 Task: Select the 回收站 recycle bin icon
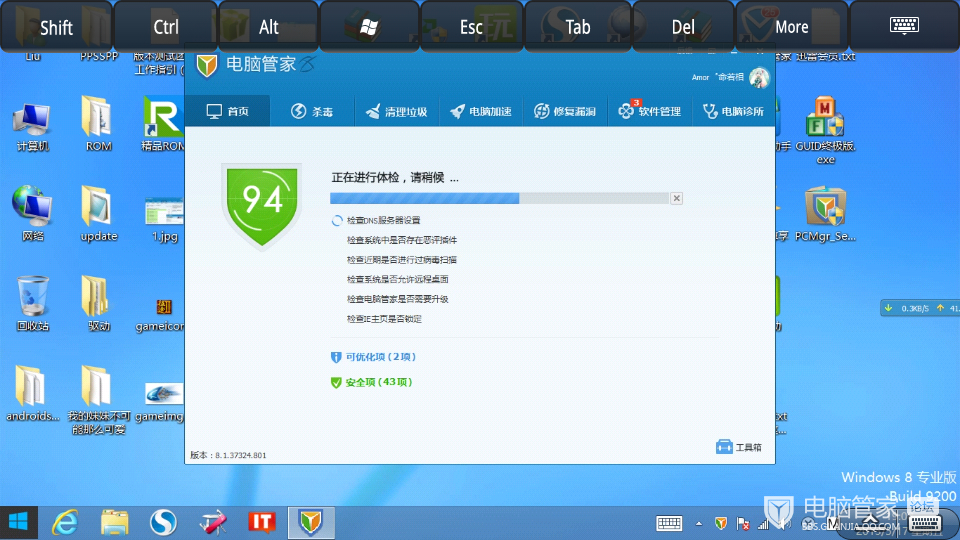pyautogui.click(x=32, y=304)
